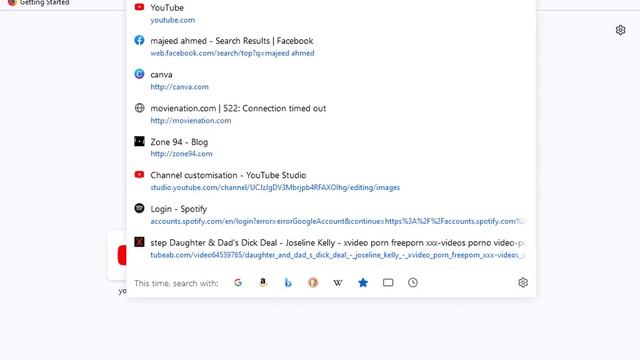
Task: Click Spotify favicon in Login row
Action: click(x=139, y=208)
